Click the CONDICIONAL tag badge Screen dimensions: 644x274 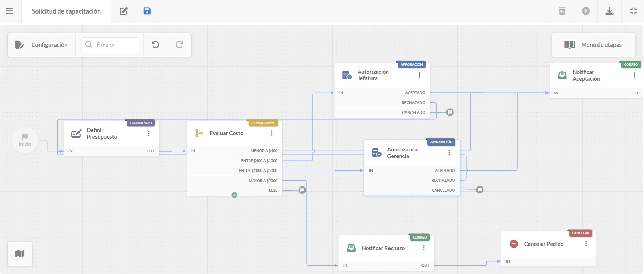pos(263,123)
